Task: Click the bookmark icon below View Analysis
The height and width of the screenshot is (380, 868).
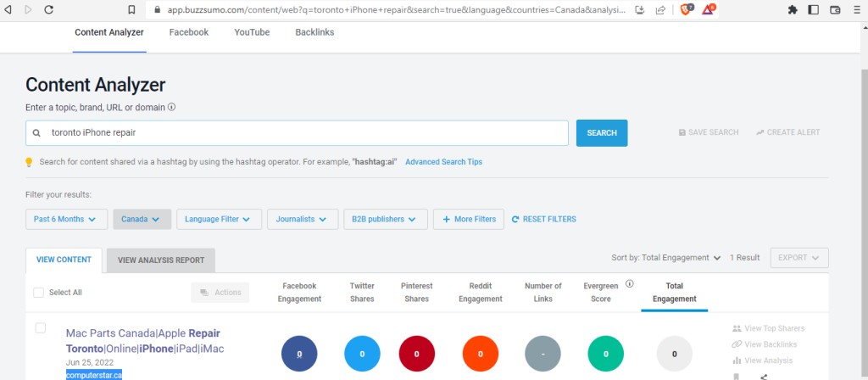Action: 737,377
